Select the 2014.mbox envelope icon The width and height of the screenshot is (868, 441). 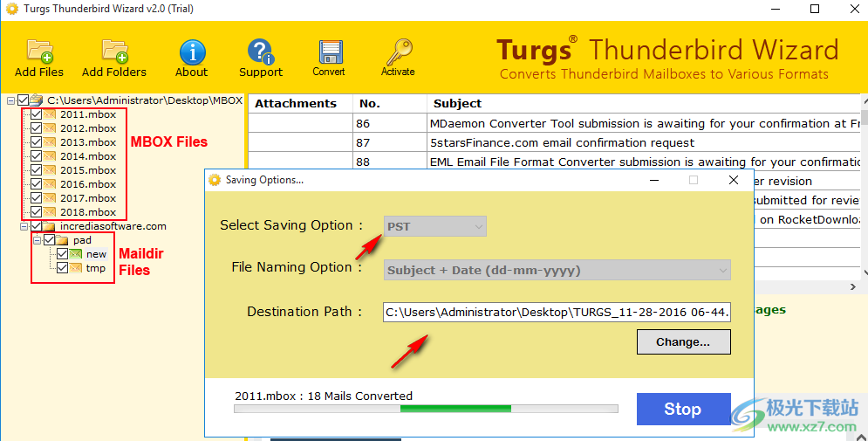(49, 156)
